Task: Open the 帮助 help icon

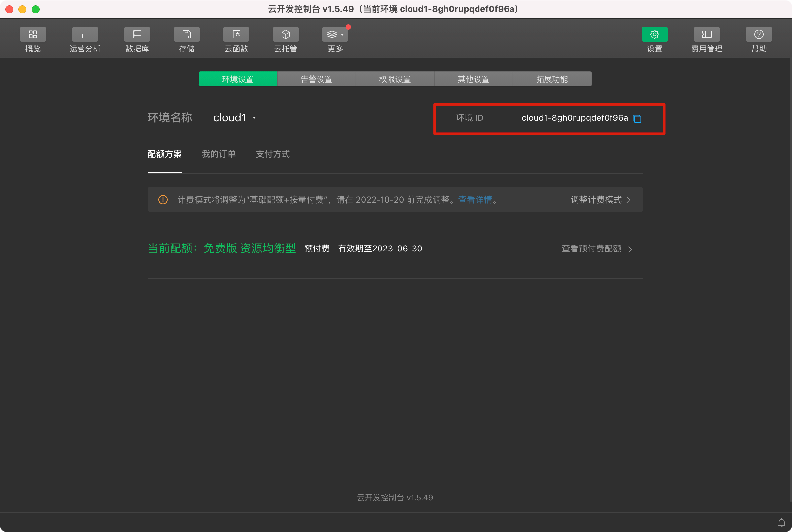Action: [x=759, y=34]
